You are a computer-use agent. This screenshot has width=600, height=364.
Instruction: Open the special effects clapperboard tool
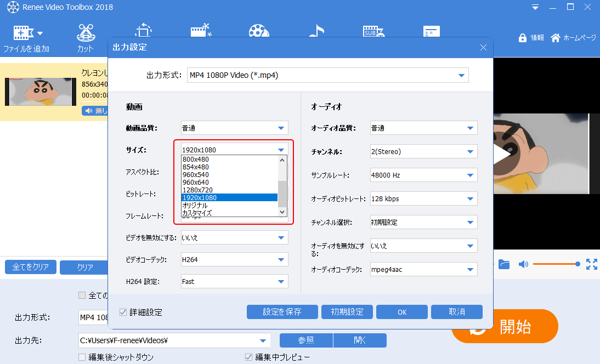(201, 30)
